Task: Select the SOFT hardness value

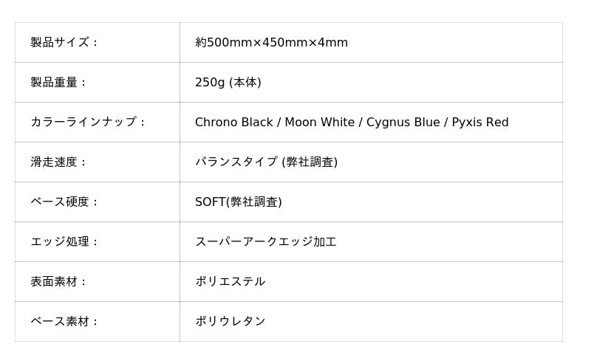Action: [210, 202]
